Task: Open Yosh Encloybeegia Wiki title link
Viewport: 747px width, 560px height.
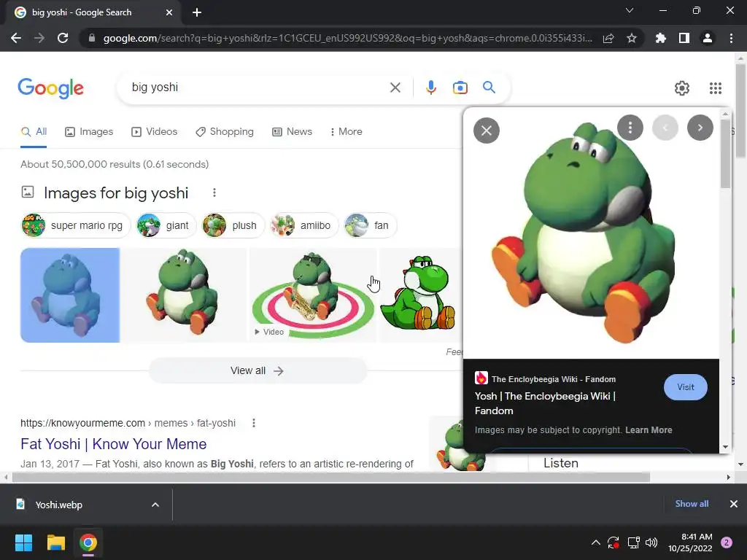Action: click(x=545, y=403)
